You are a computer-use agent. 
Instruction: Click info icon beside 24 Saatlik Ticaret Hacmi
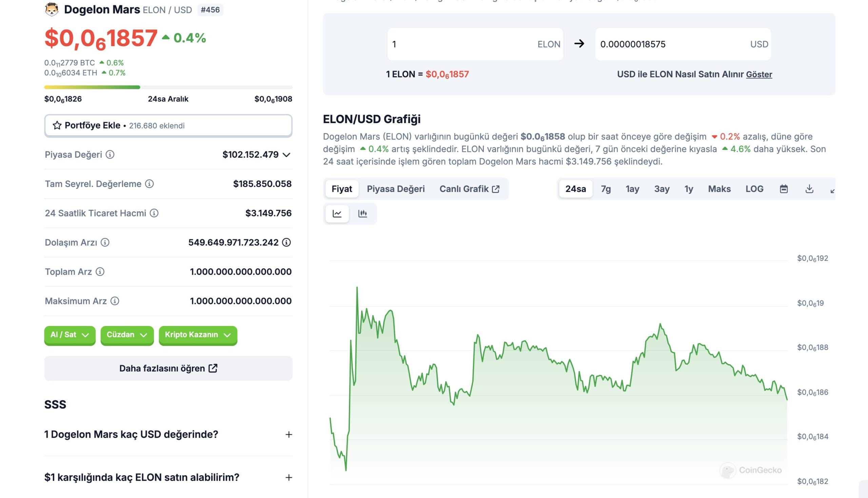click(154, 213)
